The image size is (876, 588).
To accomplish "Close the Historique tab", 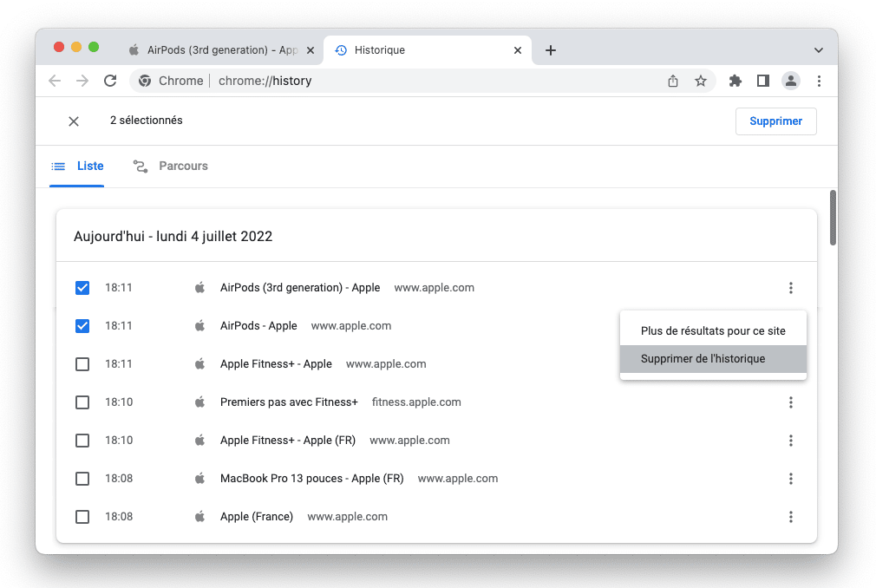I will 518,50.
